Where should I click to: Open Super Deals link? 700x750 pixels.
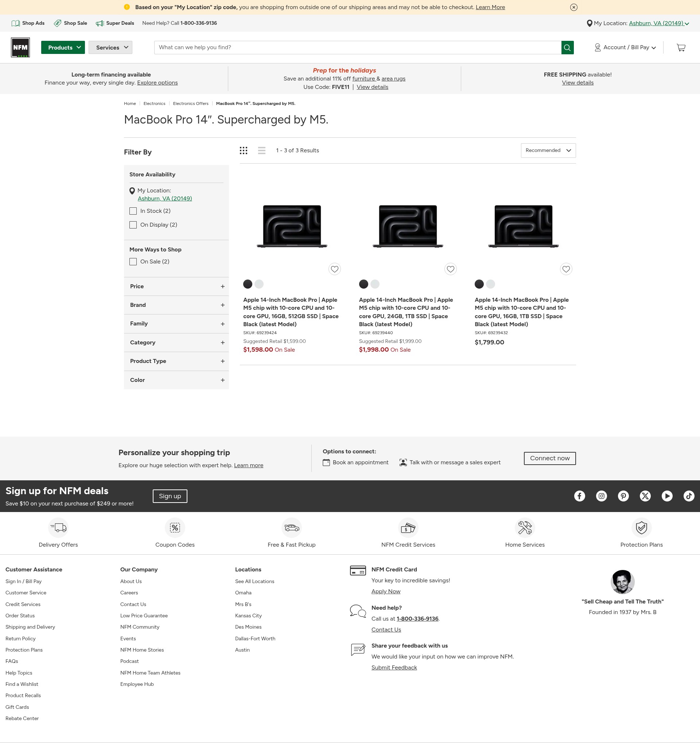(x=115, y=23)
